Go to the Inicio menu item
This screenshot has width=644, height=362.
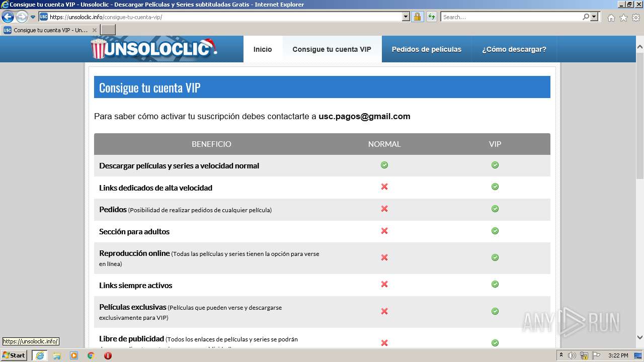[263, 49]
